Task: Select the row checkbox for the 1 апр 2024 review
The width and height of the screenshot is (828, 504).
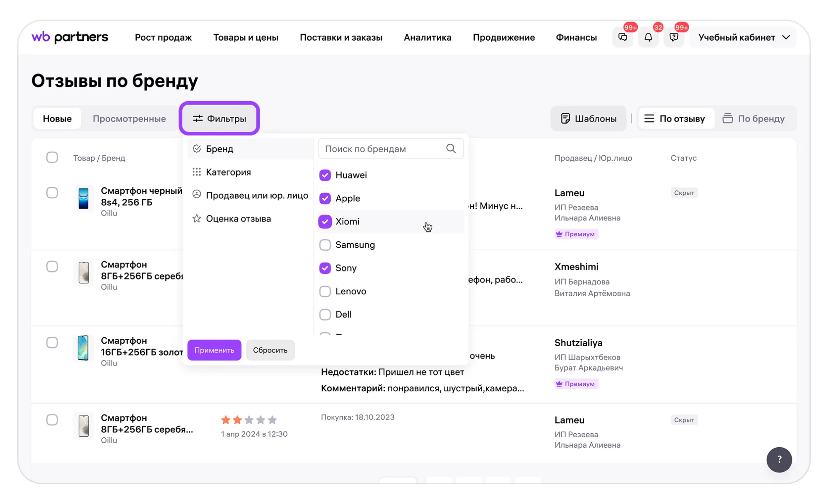Action: 52,420
